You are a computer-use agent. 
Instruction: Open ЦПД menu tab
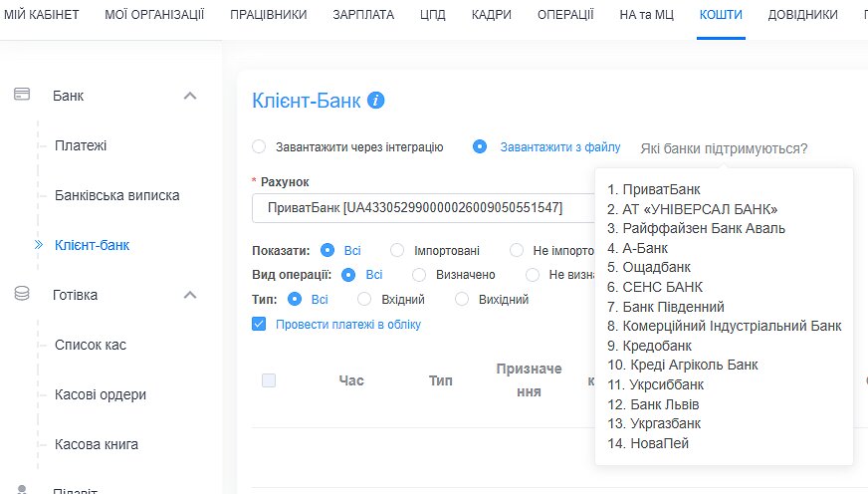pyautogui.click(x=433, y=14)
